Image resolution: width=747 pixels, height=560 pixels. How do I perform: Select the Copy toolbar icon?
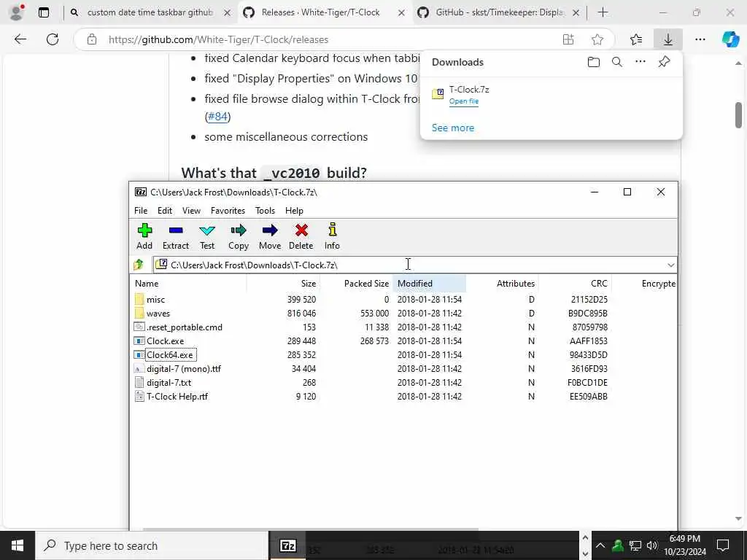pos(239,236)
